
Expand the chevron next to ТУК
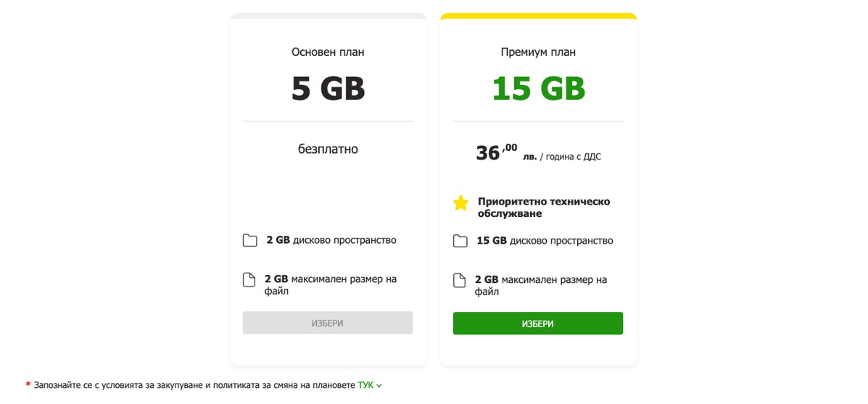(379, 386)
